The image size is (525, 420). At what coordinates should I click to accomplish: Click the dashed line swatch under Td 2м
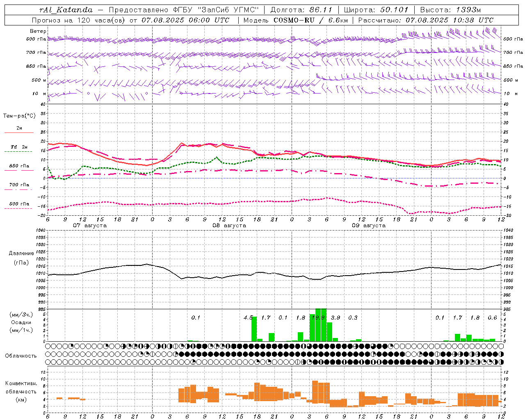click(18, 152)
